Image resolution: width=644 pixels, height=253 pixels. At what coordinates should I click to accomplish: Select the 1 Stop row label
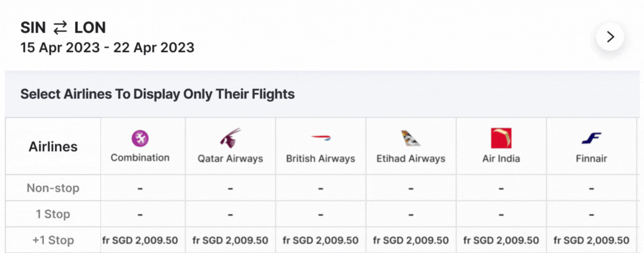[53, 214]
